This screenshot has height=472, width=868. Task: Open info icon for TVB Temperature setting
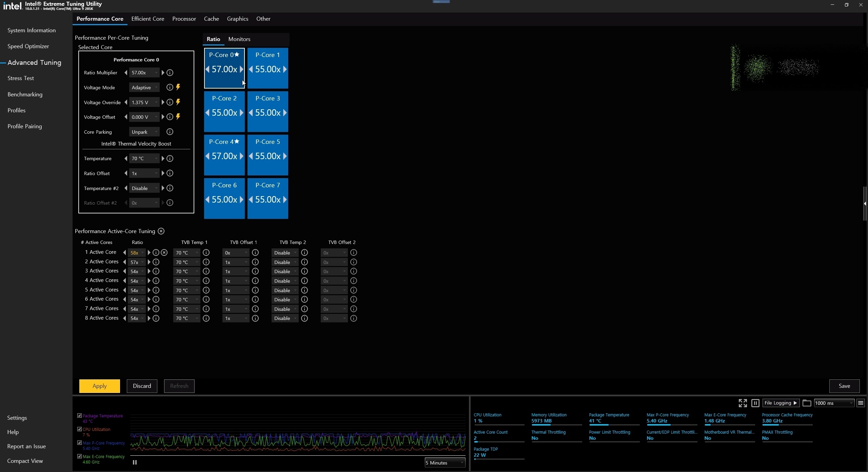click(x=170, y=158)
